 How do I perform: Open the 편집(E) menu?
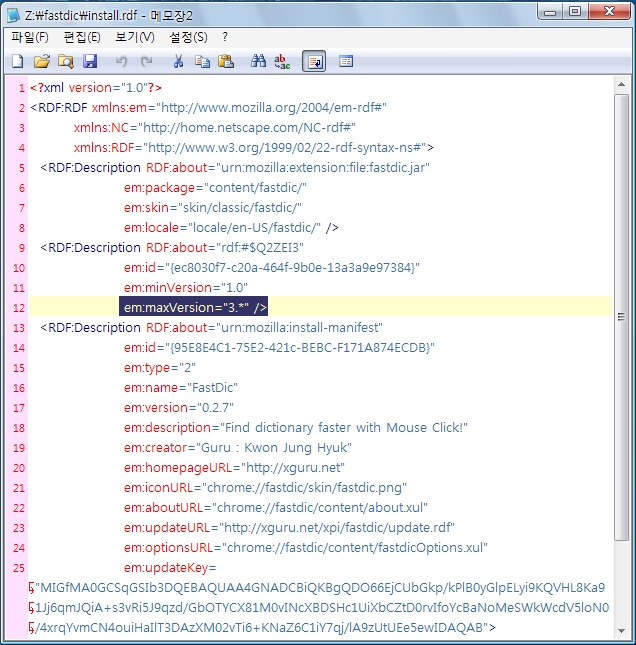coord(82,37)
